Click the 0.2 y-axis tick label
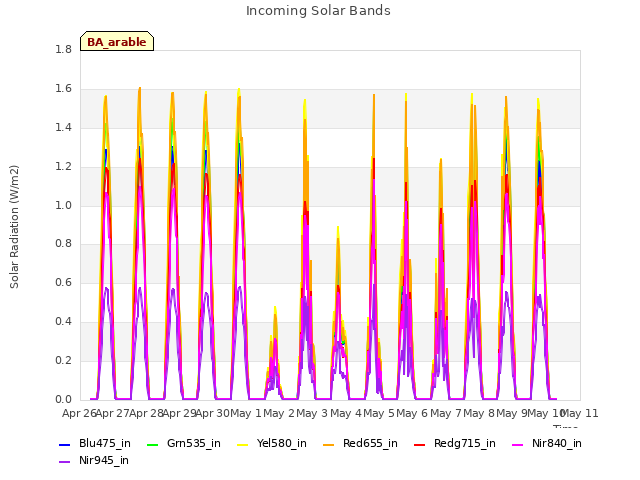640x480 pixels. point(63,361)
